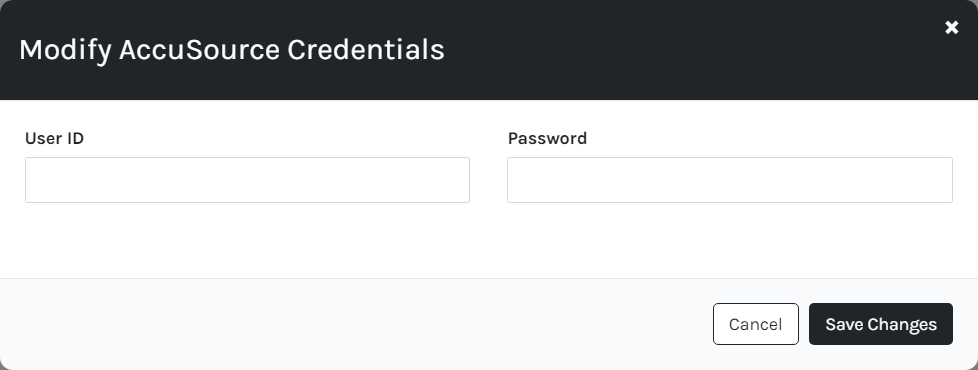This screenshot has width=978, height=370.
Task: Close the Modify AccuSource Credentials dialog
Action: pyautogui.click(x=951, y=27)
